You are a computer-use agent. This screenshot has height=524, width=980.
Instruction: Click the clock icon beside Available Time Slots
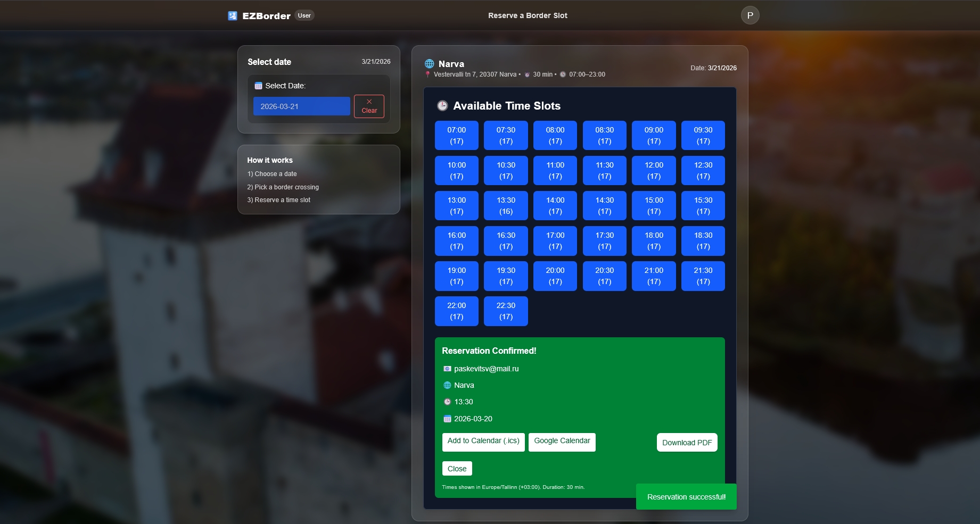[442, 106]
